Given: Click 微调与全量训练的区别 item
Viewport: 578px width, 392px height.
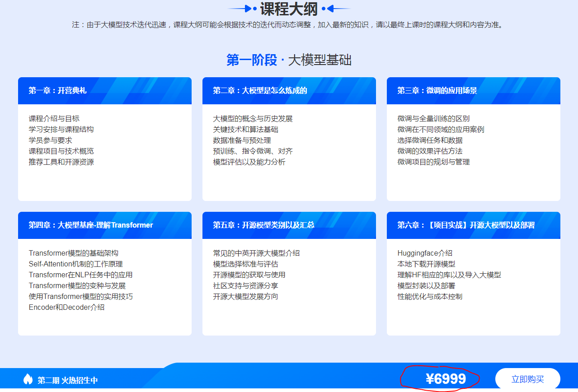Looking at the screenshot, I should point(433,118).
